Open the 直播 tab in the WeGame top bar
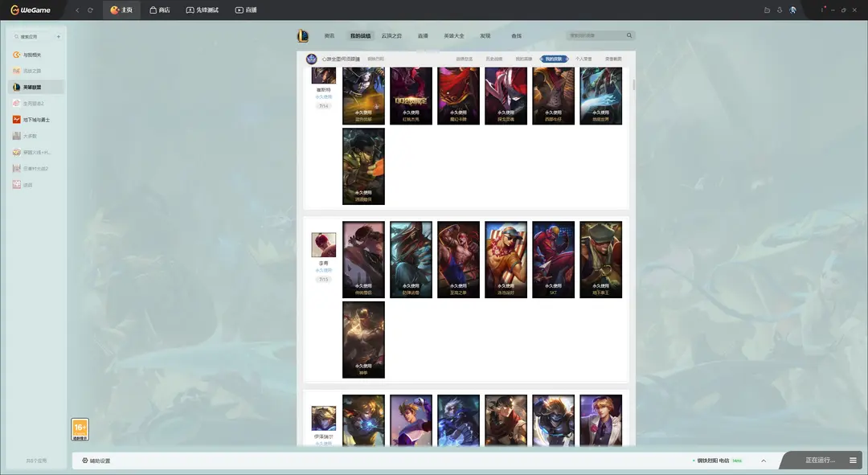868x475 pixels. pyautogui.click(x=246, y=10)
